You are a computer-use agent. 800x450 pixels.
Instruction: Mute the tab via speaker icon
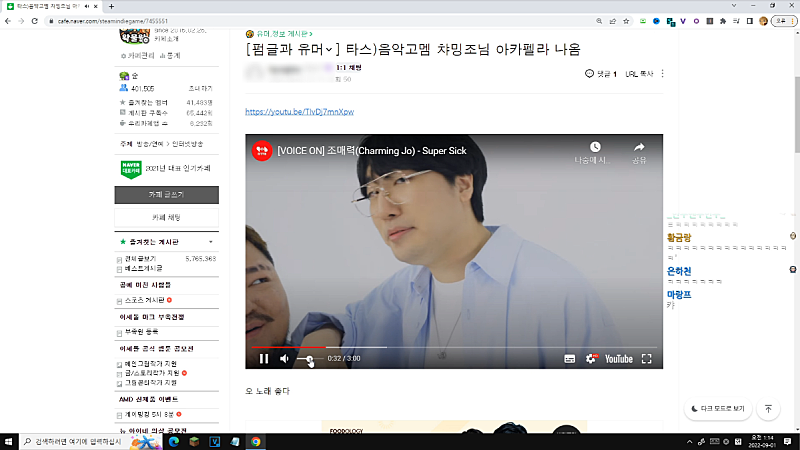tap(87, 6)
